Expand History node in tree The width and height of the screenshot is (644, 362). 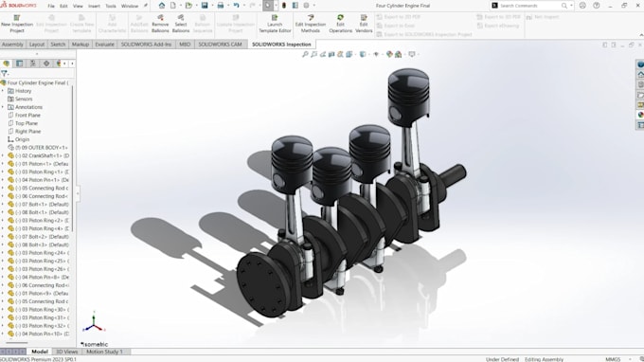click(x=3, y=91)
